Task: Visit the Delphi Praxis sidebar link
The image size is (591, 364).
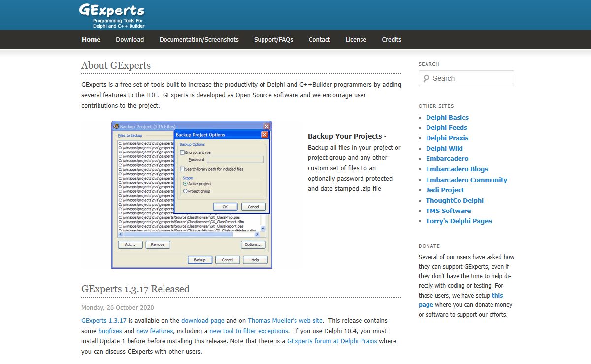Action: [x=447, y=138]
